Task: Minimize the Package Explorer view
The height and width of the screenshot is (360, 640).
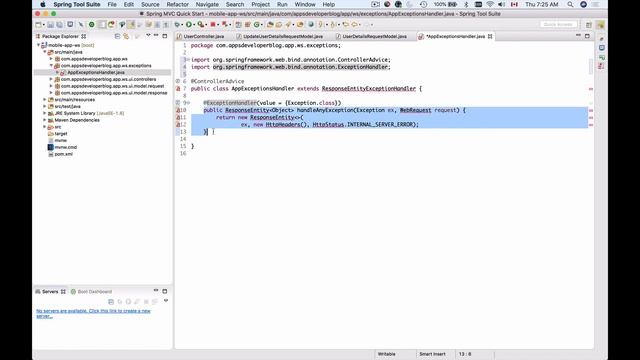Action: 156,36
